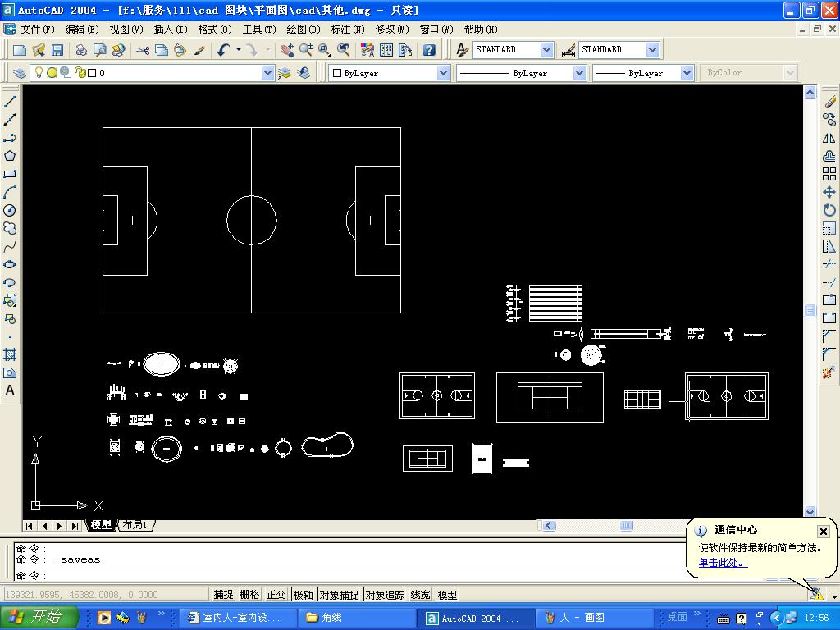Select the Zoom Window tool

coord(325,50)
